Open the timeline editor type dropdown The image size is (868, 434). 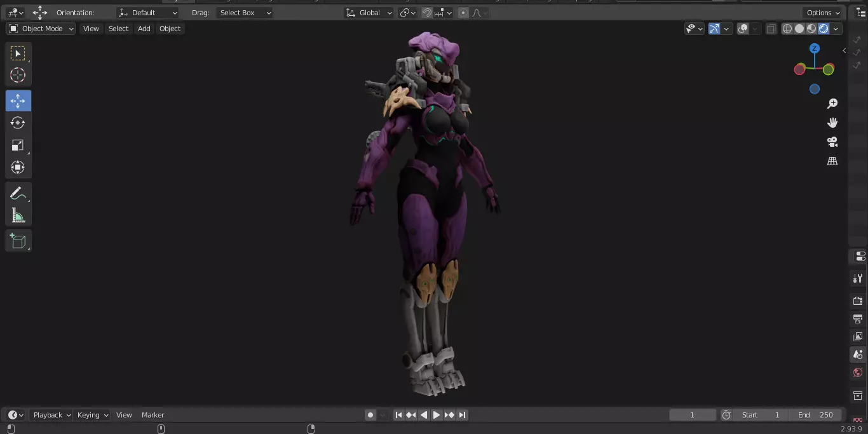(x=16, y=415)
